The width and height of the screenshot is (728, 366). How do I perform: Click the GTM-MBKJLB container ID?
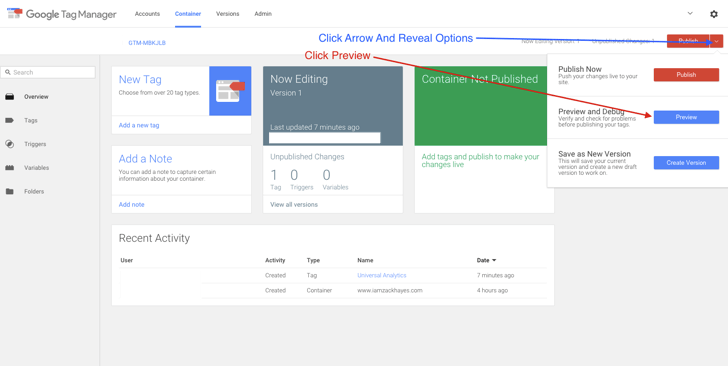coord(147,43)
